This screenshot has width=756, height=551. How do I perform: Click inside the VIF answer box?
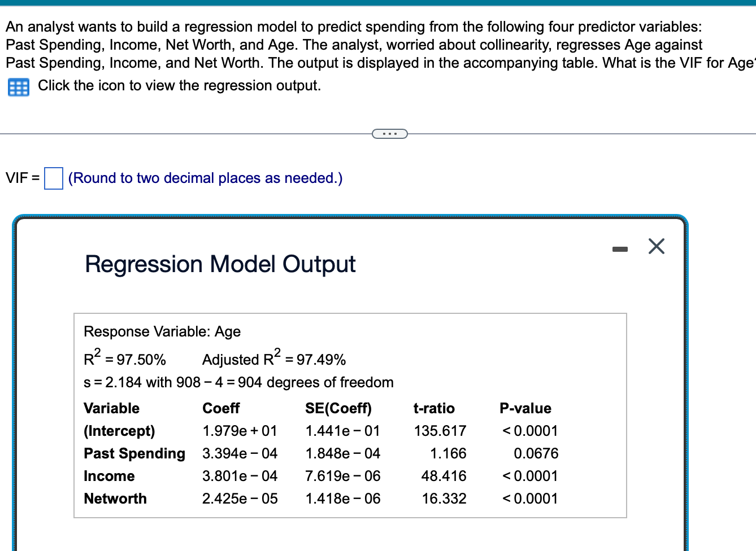coord(53,178)
